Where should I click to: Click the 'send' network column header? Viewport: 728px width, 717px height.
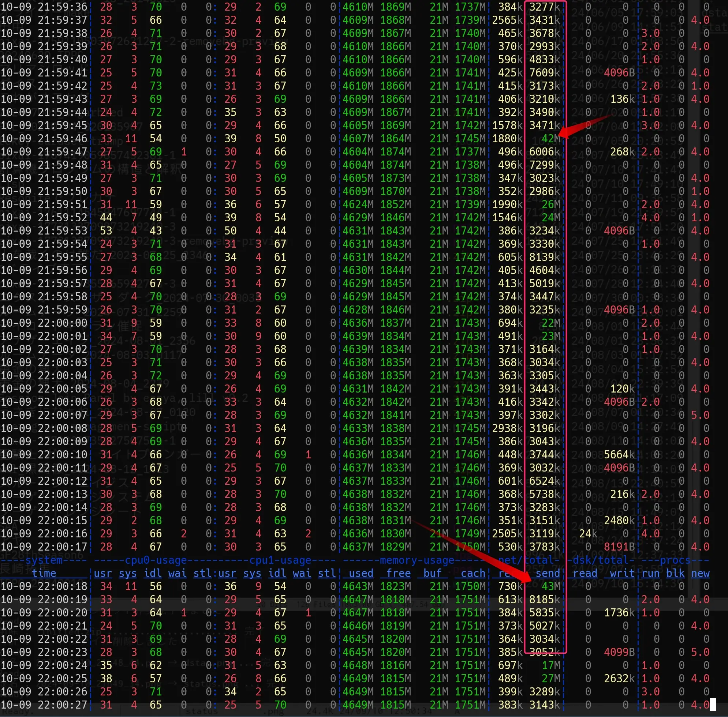tap(548, 573)
